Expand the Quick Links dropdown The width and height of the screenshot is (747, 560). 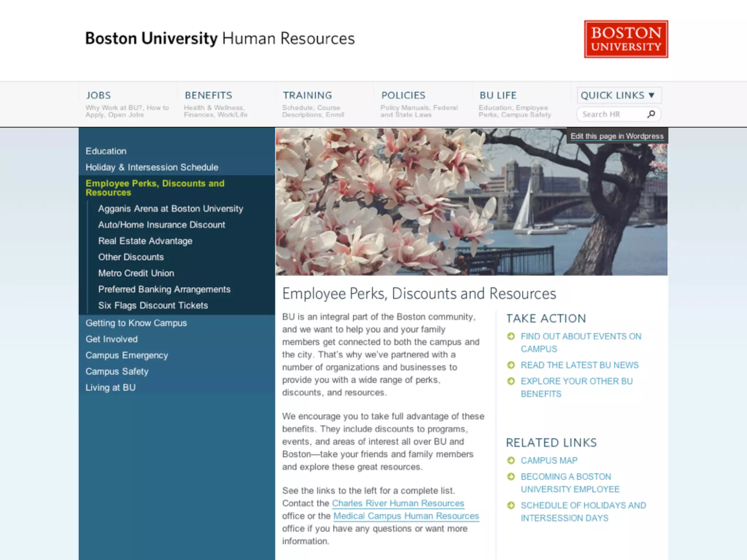(619, 95)
